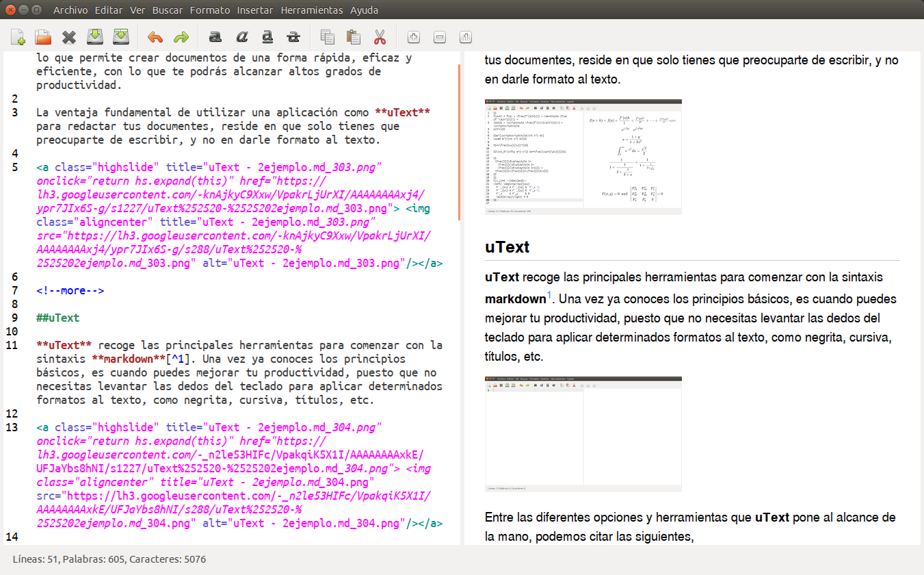Open the Herramientas menu
Image resolution: width=924 pixels, height=575 pixels.
[312, 10]
